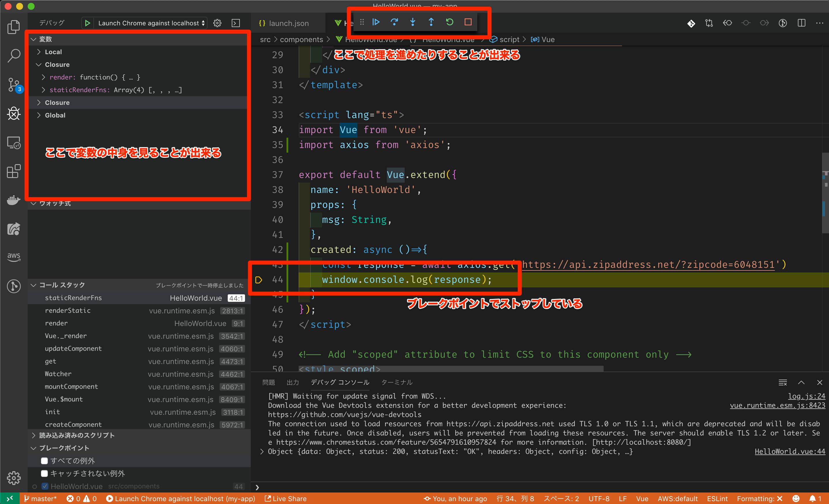Click the Split Editor icon top right
Image resolution: width=829 pixels, height=504 pixels.
coord(802,23)
